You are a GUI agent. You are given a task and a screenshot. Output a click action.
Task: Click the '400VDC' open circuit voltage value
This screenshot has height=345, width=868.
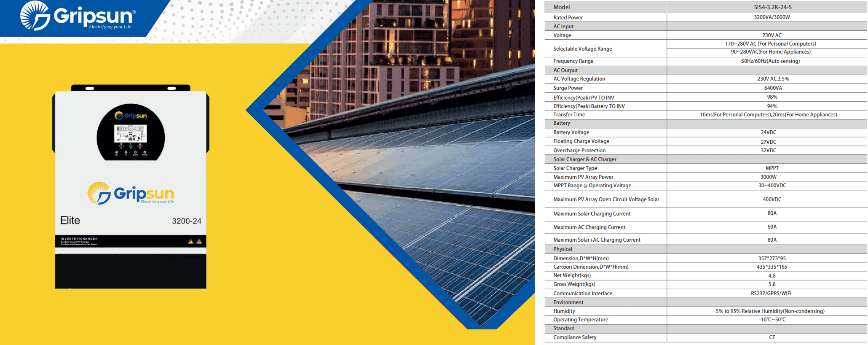(772, 199)
